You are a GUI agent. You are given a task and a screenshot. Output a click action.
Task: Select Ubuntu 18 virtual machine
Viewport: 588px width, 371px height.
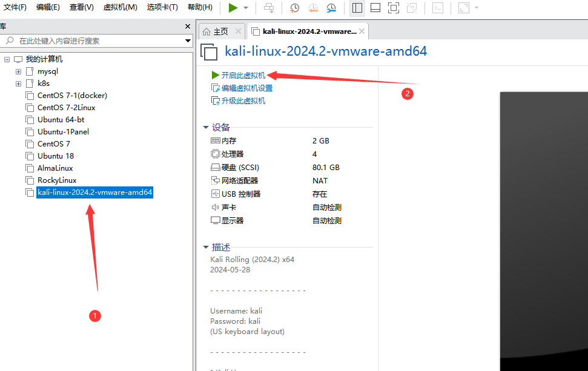point(56,156)
